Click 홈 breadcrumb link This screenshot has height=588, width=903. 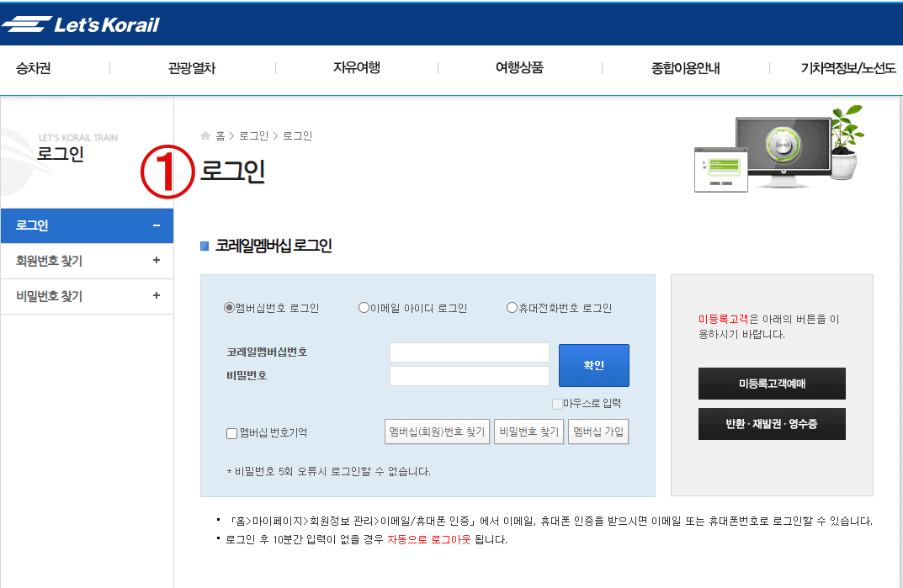220,135
